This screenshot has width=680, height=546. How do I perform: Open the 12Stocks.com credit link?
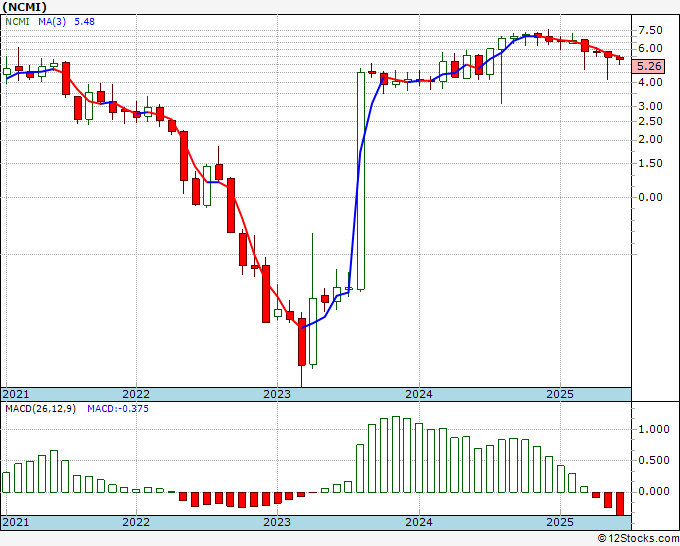pyautogui.click(x=638, y=539)
